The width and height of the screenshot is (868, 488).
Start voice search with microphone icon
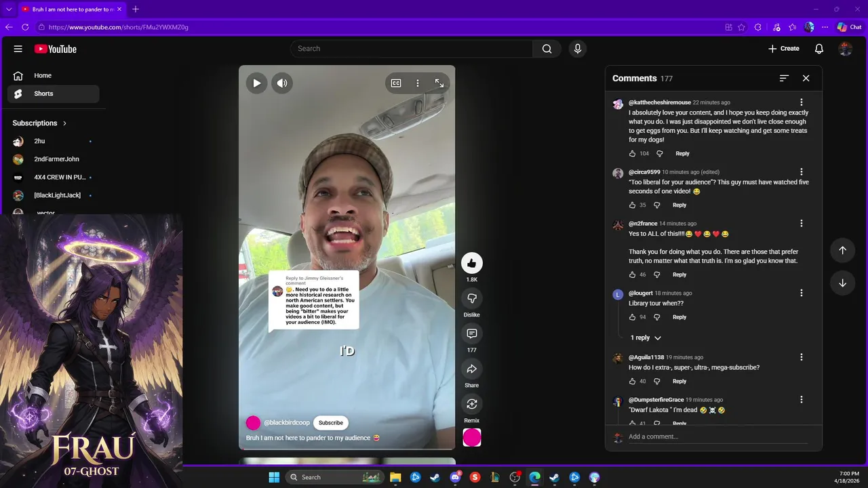click(x=578, y=49)
